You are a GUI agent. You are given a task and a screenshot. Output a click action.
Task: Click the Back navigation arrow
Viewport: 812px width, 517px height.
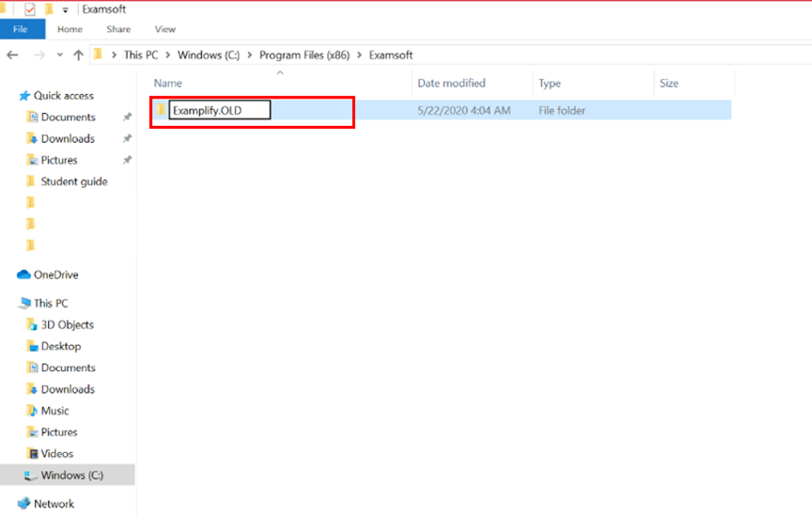click(x=13, y=55)
